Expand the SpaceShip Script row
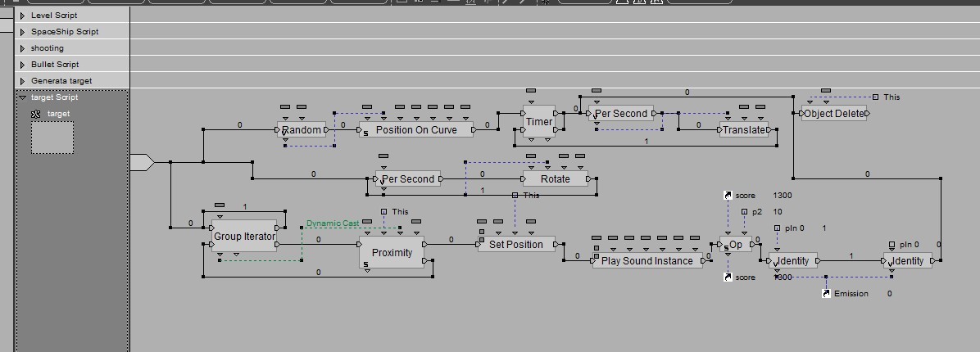This screenshot has height=352, width=980. click(23, 31)
